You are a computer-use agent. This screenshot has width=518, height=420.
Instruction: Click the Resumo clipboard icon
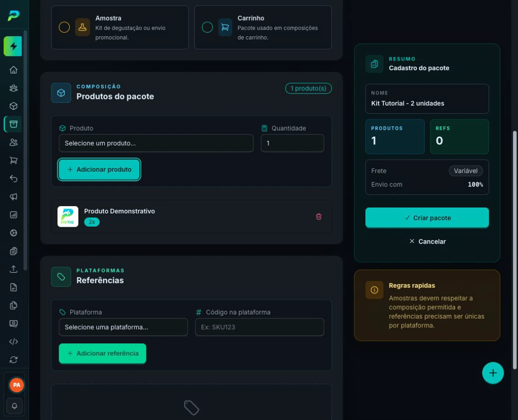[x=374, y=64]
